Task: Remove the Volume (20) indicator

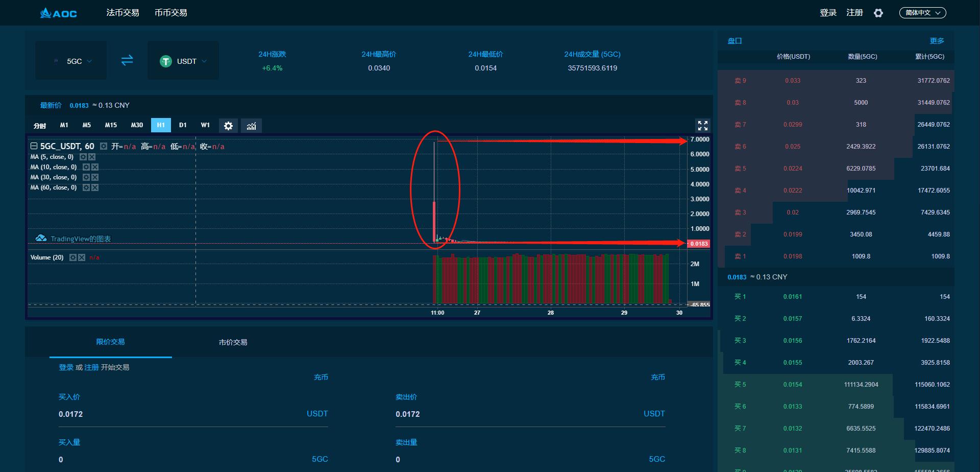Action: tap(82, 257)
